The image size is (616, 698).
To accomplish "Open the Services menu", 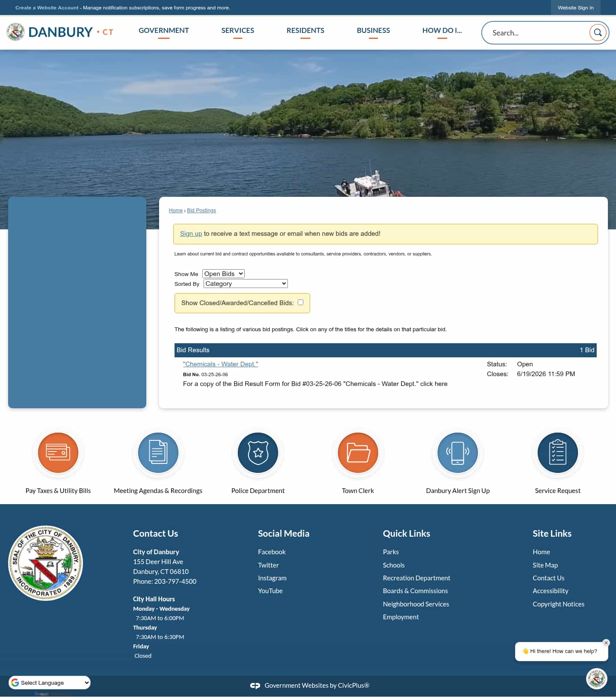I will tap(238, 30).
